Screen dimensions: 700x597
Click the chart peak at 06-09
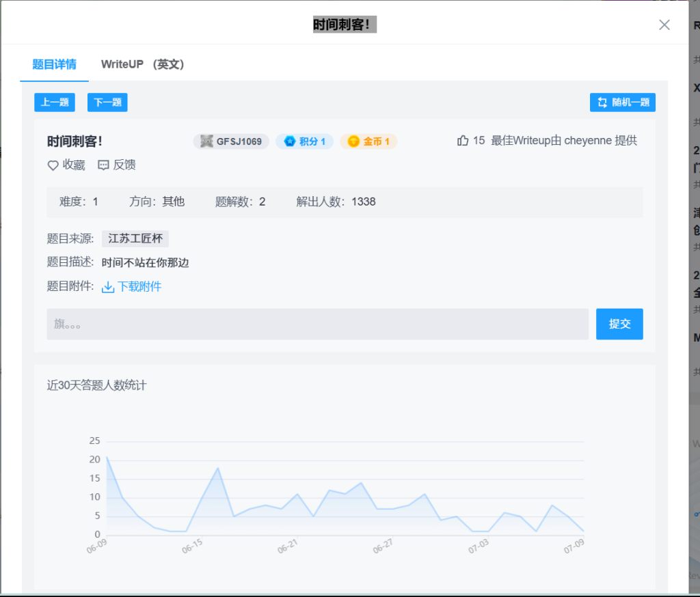[x=107, y=456]
